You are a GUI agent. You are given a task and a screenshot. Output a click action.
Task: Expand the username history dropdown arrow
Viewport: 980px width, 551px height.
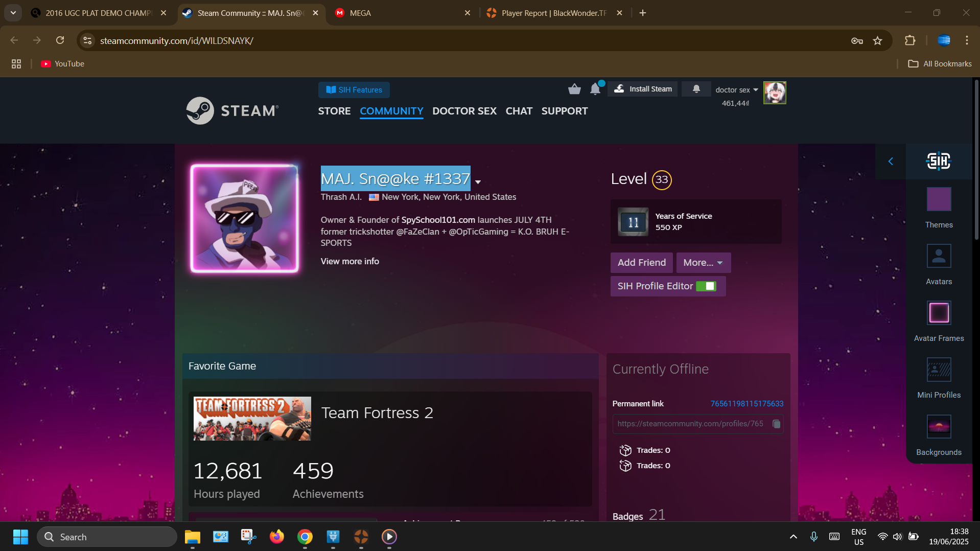pos(478,182)
